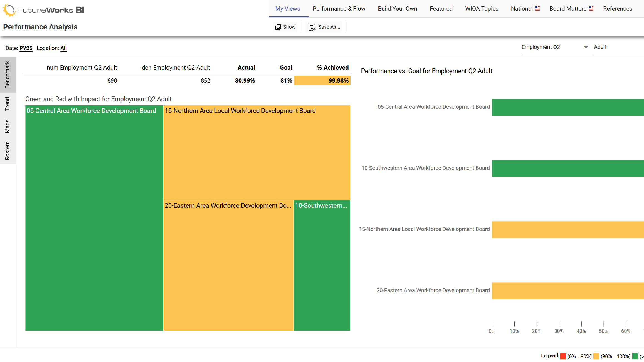Select the 05-Central Area treemap tile
The image size is (644, 362).
pos(94,218)
